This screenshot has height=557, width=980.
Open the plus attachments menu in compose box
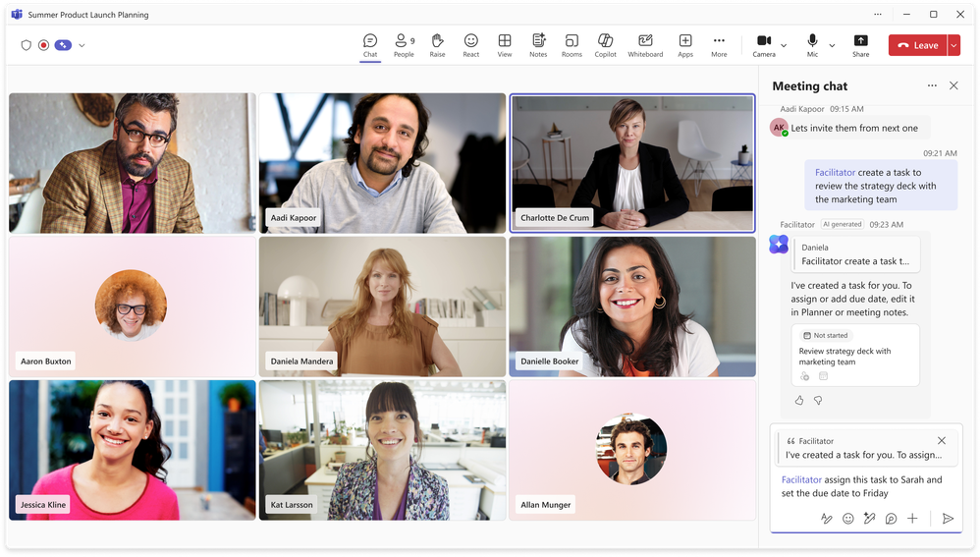912,519
